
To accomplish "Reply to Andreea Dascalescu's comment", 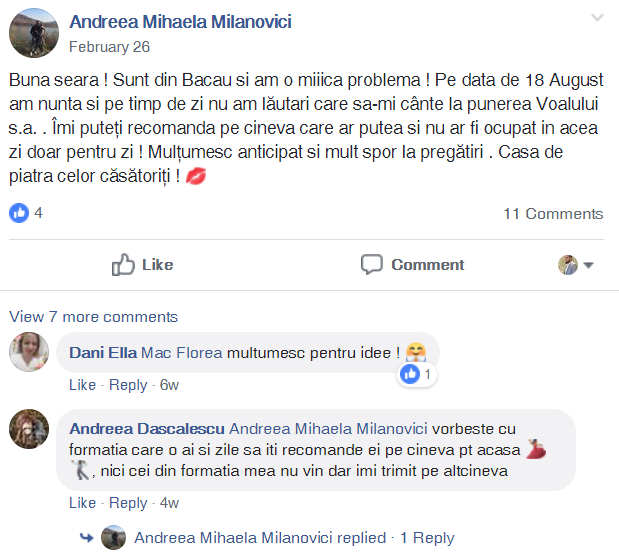I will tap(128, 503).
